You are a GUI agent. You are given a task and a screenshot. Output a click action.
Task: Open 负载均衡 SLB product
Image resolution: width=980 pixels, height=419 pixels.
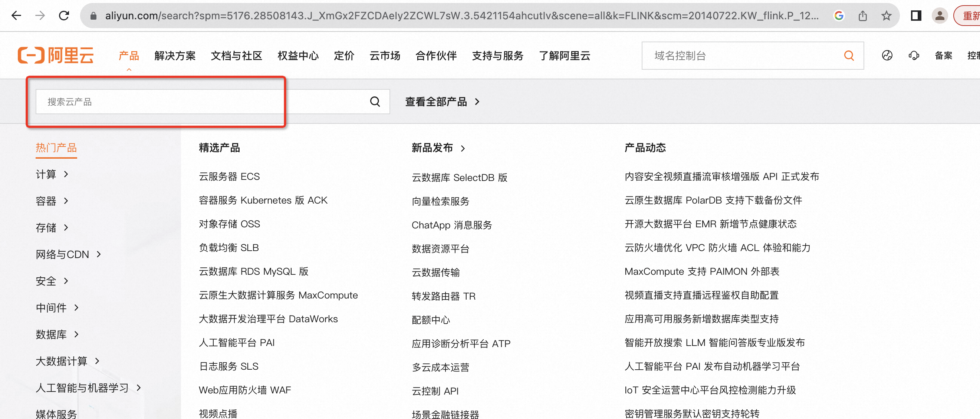tap(228, 248)
